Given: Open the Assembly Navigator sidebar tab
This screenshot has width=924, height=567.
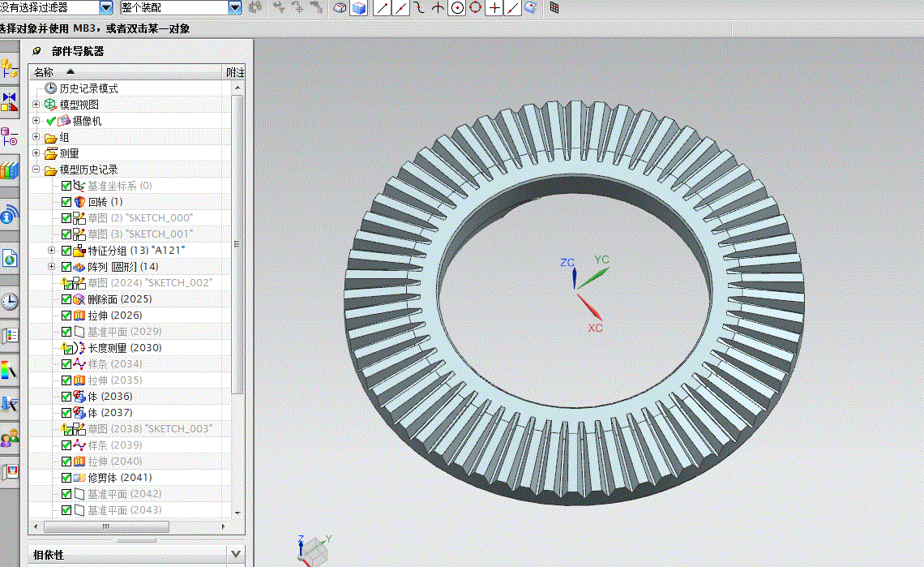Looking at the screenshot, I should [9, 67].
